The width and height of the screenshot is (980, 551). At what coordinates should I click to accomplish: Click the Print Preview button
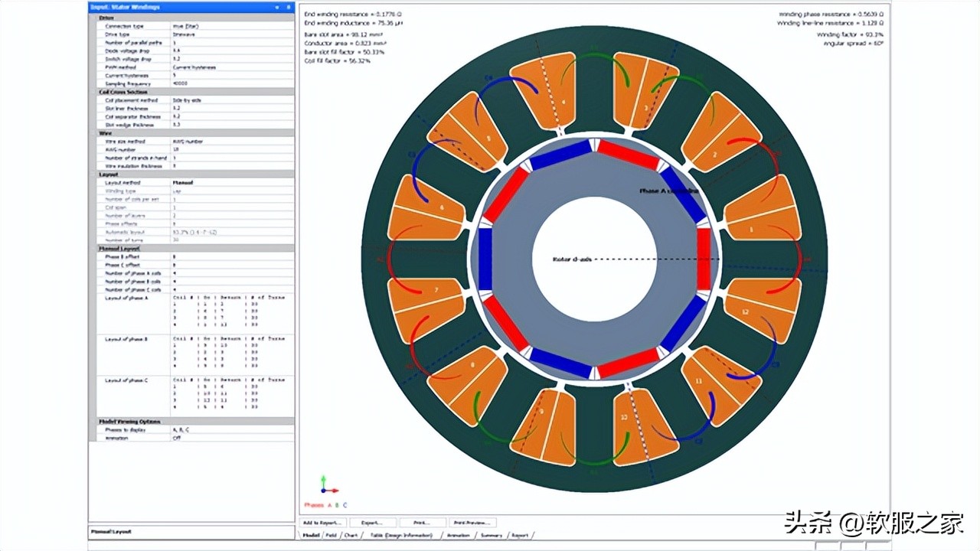(x=471, y=523)
